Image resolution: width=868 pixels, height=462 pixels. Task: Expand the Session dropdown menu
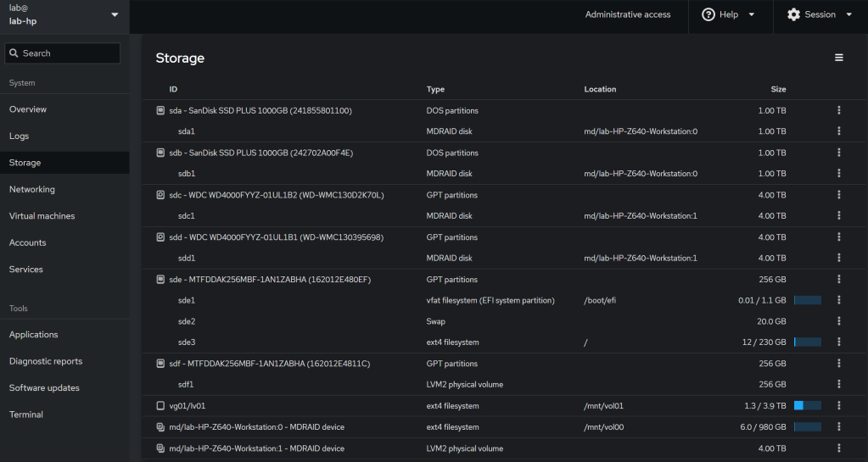point(820,14)
